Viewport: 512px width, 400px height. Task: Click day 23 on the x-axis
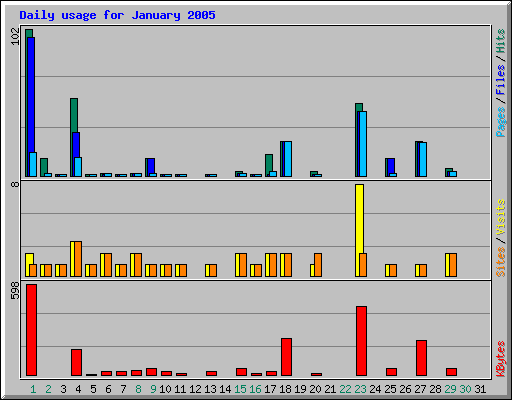(x=360, y=389)
